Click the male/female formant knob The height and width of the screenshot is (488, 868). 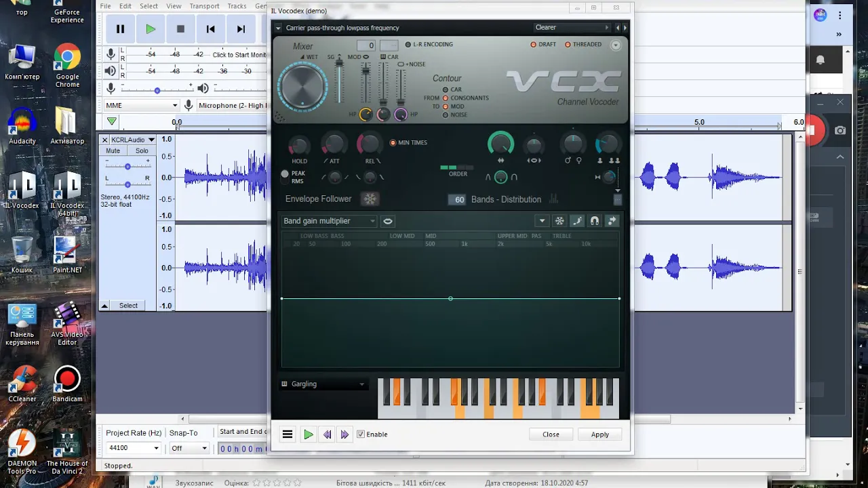pos(573,144)
